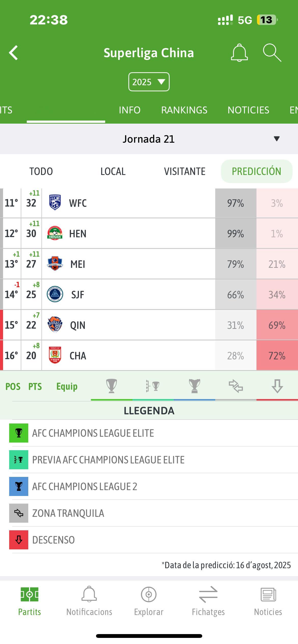Tap the red DESCENSO legend swatch
The height and width of the screenshot is (644, 298).
click(19, 540)
